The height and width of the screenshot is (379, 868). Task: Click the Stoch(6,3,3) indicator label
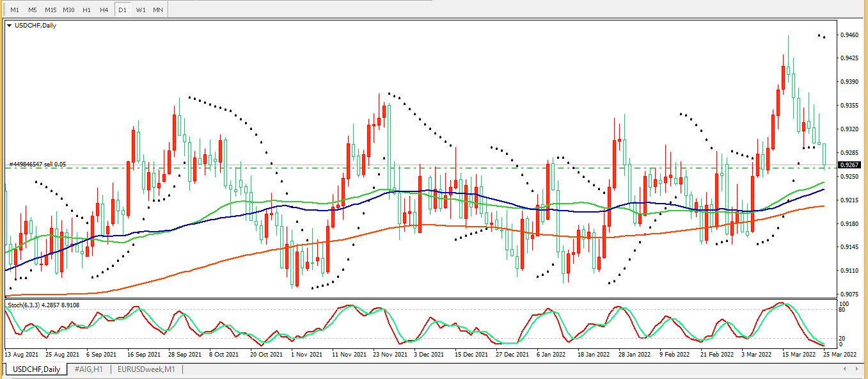[x=43, y=305]
